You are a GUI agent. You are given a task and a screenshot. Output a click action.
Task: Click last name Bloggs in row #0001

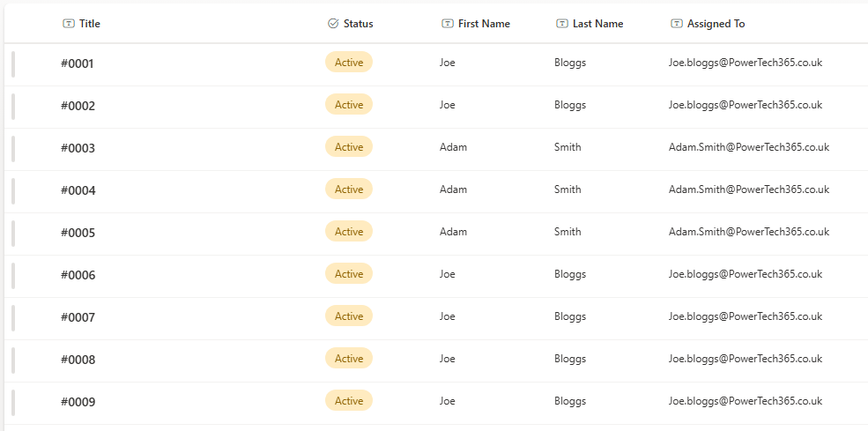(x=570, y=63)
